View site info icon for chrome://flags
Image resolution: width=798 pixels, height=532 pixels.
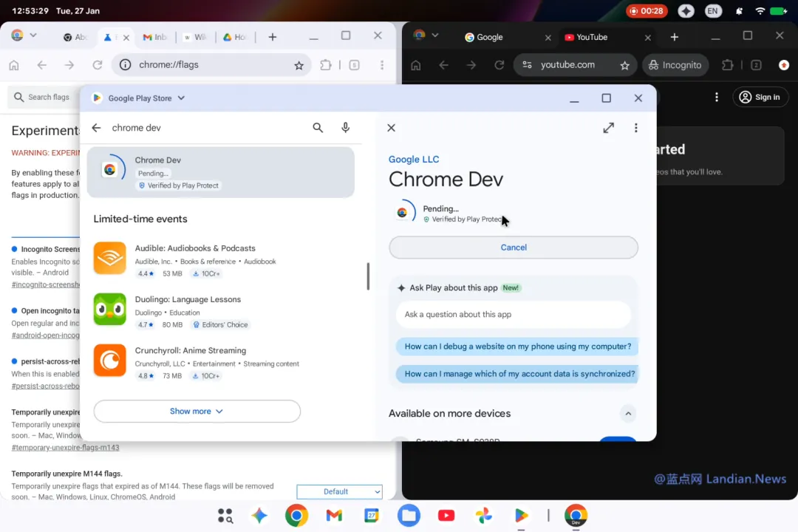[x=125, y=65]
